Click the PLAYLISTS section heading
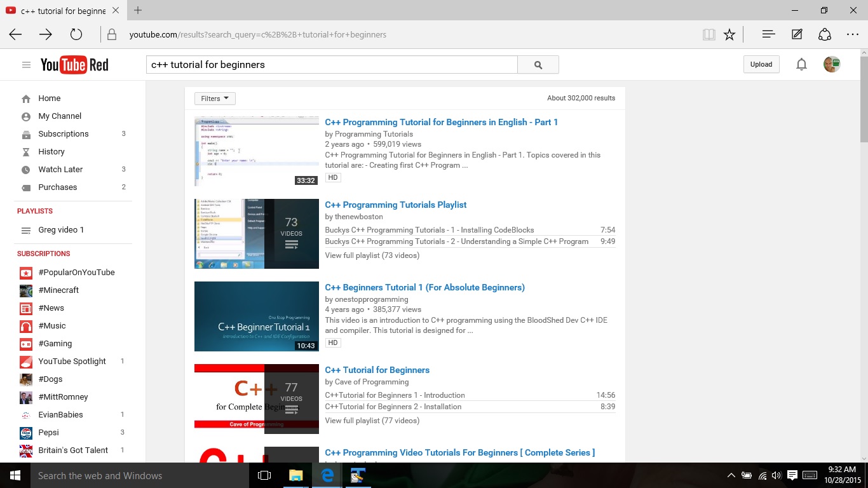Image resolution: width=868 pixels, height=488 pixels. (35, 211)
